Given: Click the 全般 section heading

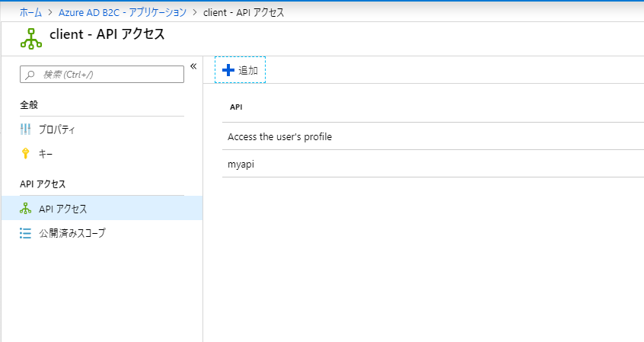Looking at the screenshot, I should (x=29, y=105).
